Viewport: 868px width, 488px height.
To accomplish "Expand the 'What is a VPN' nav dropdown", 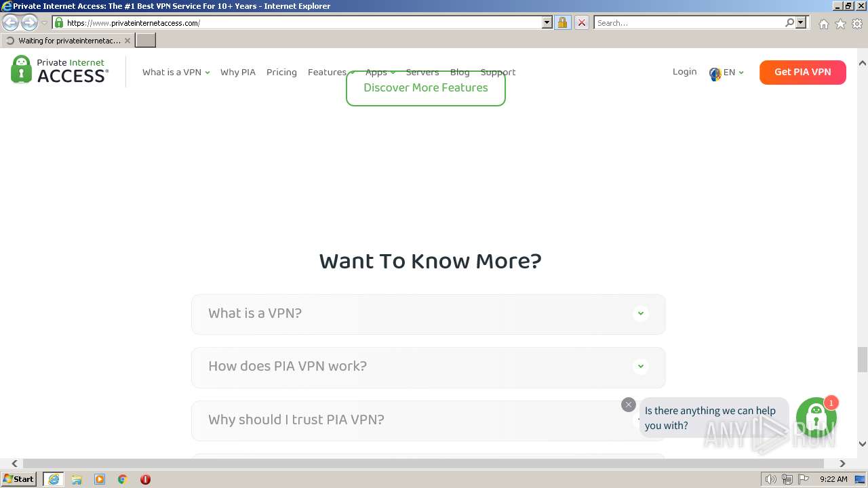I will click(x=176, y=72).
